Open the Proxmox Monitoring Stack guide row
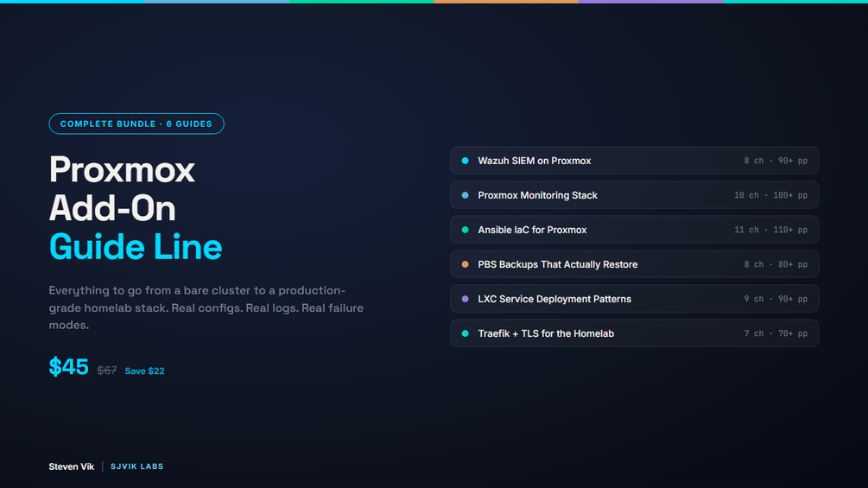The image size is (868, 488). pos(635,195)
